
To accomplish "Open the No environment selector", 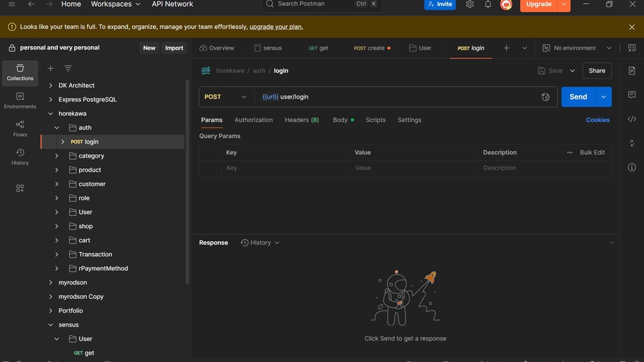I will (577, 48).
